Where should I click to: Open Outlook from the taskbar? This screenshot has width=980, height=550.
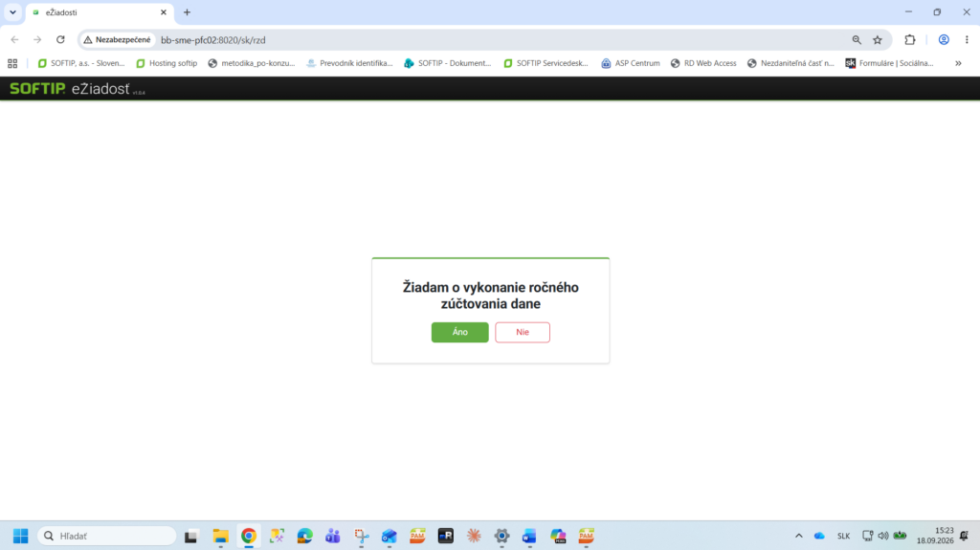(x=389, y=536)
